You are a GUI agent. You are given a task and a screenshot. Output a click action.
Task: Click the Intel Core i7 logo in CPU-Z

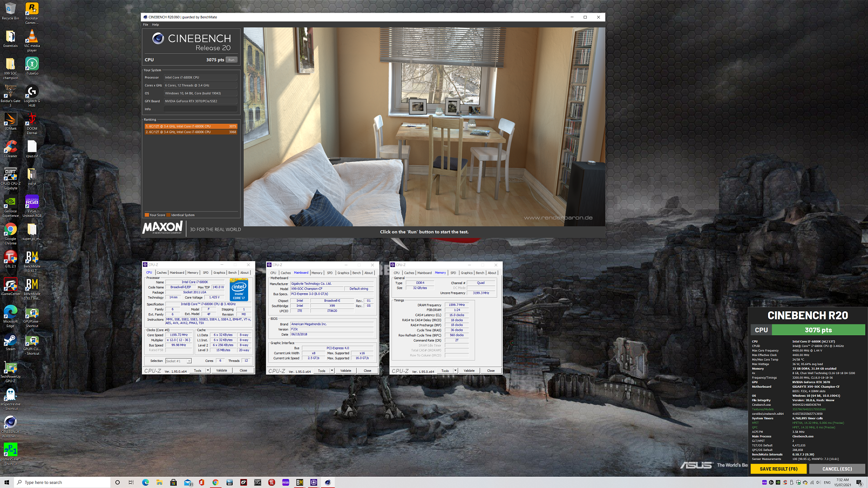[x=239, y=290]
